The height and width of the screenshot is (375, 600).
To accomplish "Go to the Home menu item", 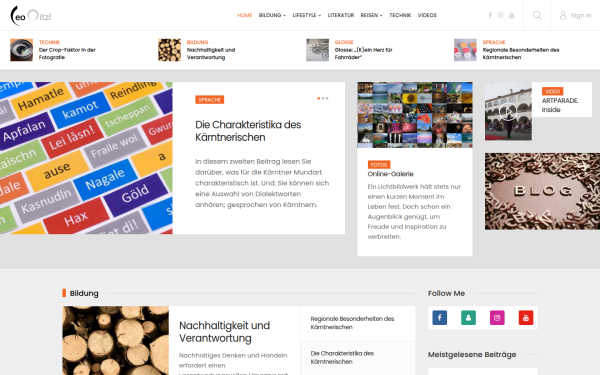I will (x=245, y=15).
